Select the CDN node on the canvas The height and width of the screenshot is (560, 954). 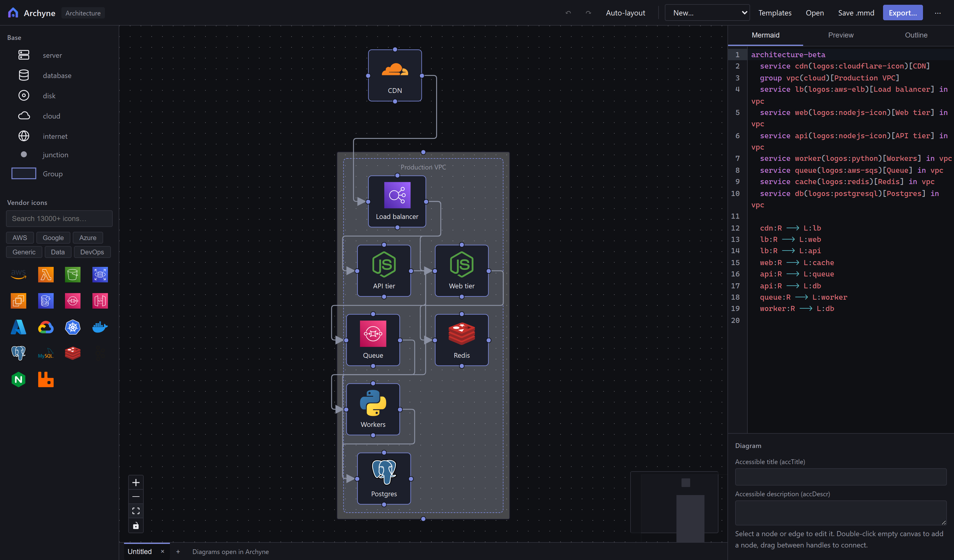(395, 76)
